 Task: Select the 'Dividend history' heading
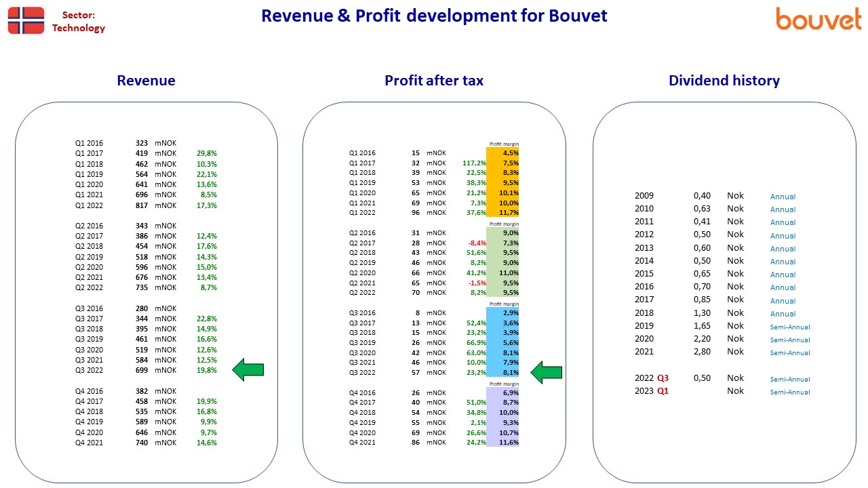[724, 81]
